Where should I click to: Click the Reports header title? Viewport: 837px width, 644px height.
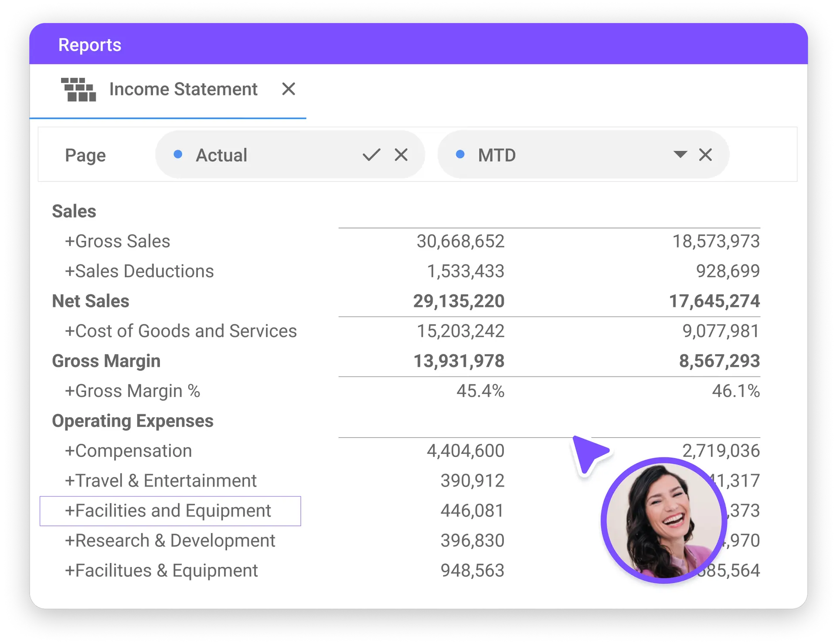pyautogui.click(x=90, y=45)
